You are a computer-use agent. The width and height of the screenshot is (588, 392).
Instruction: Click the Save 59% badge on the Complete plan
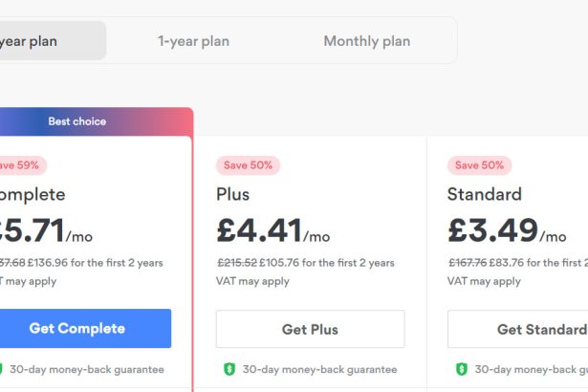pos(19,165)
